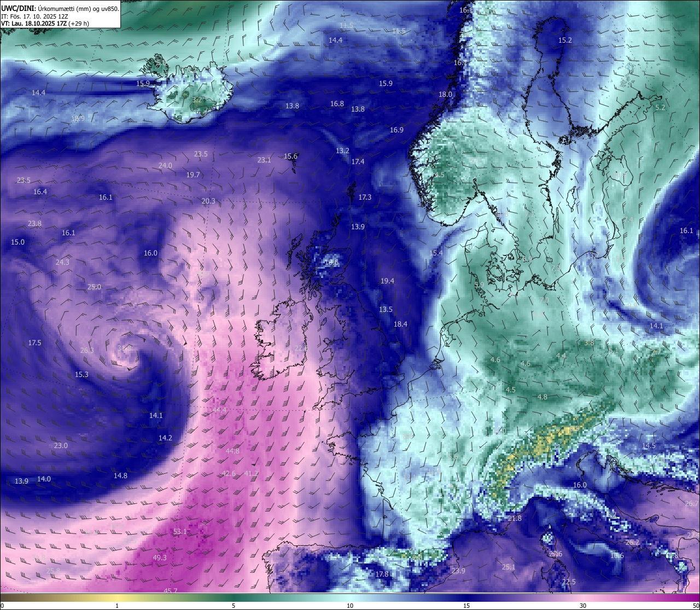Select the 4.4 value over central Europe
Image resolution: width=700 pixels, height=610 pixels.
(x=561, y=356)
